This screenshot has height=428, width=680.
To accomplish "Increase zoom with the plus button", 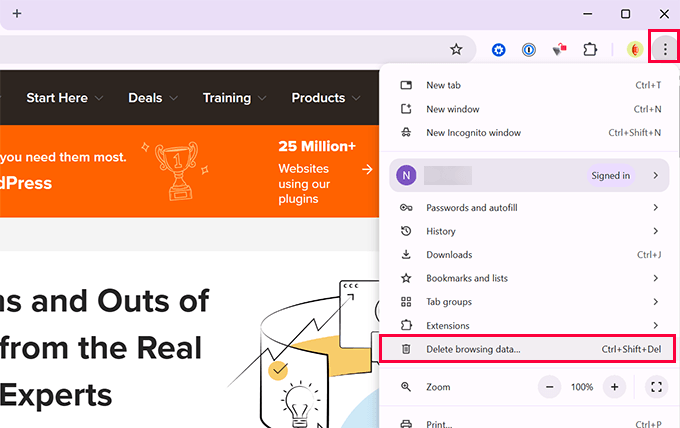I will 614,387.
